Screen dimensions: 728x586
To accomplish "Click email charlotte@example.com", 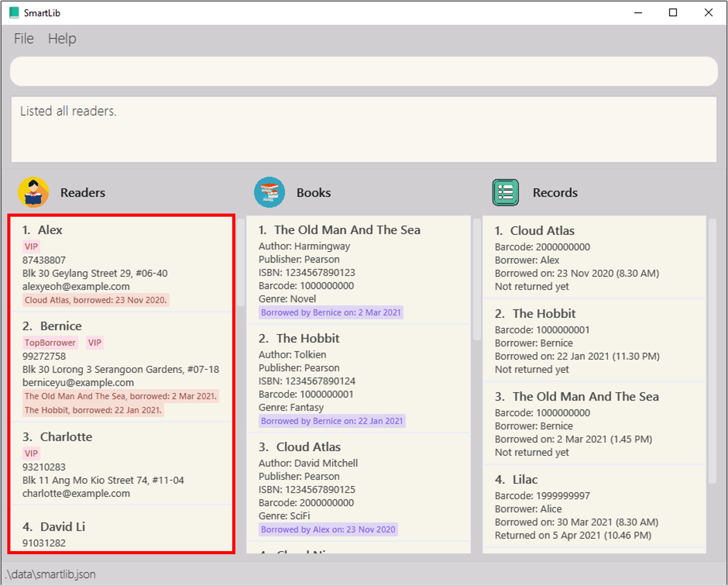I will point(76,493).
